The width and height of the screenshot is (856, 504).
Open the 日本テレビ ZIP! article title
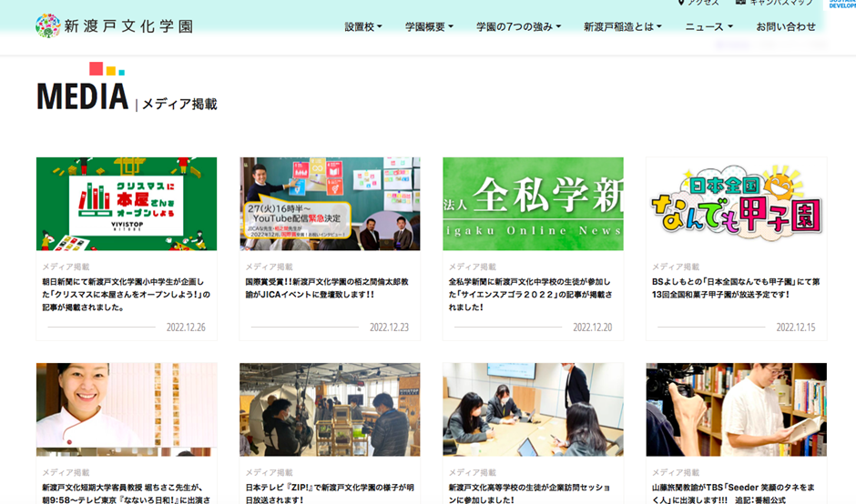coord(329,493)
